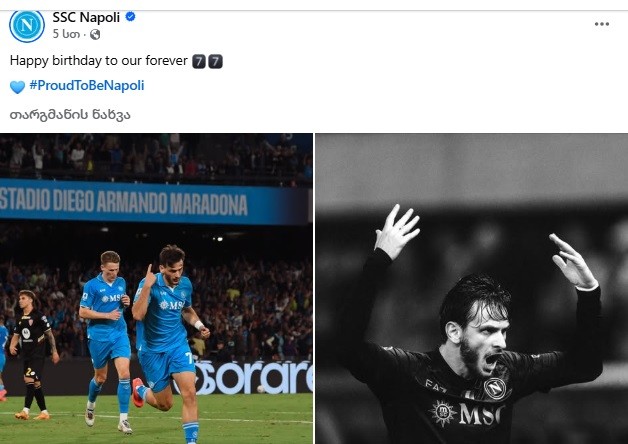Click the blue verified badge
Screen dimensions: 628x444
click(130, 17)
